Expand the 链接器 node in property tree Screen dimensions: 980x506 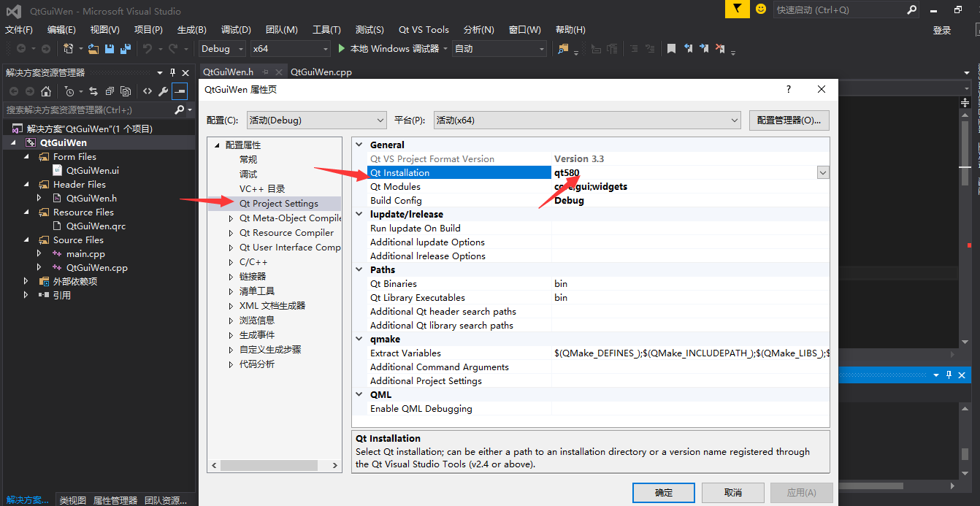point(231,277)
